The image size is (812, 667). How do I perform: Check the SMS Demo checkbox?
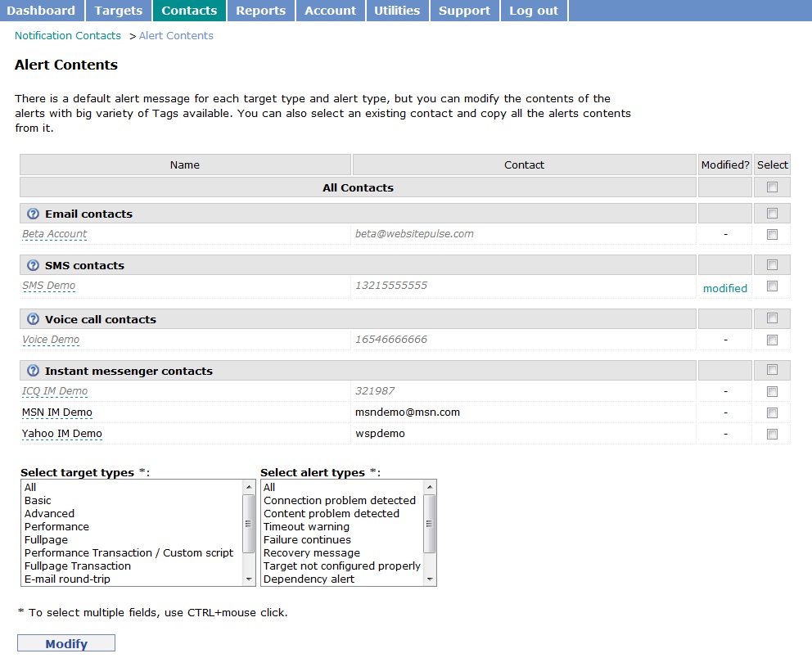(x=772, y=287)
